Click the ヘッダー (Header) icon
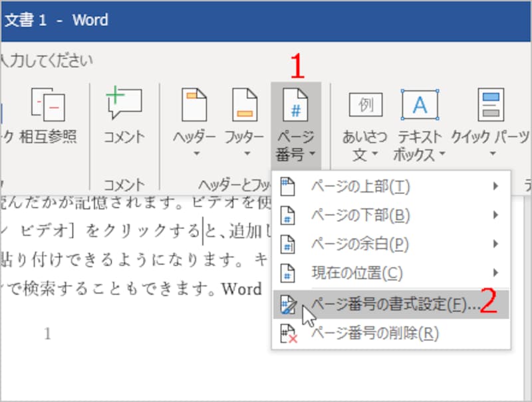The height and width of the screenshot is (402, 532). [x=194, y=105]
